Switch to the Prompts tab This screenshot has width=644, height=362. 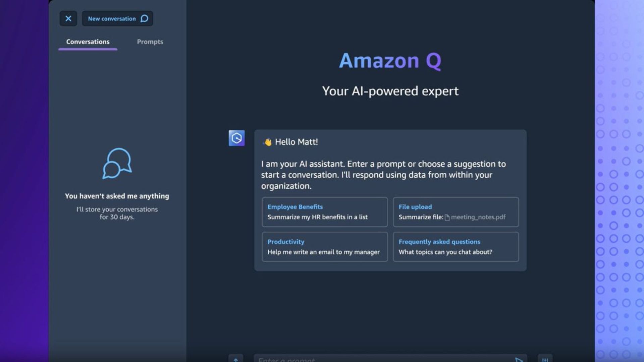(150, 42)
